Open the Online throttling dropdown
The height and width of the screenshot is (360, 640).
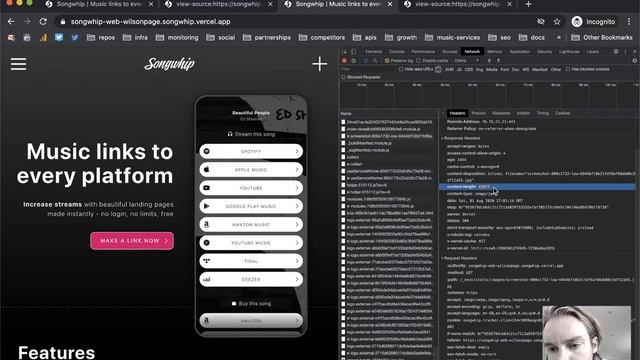click(467, 61)
